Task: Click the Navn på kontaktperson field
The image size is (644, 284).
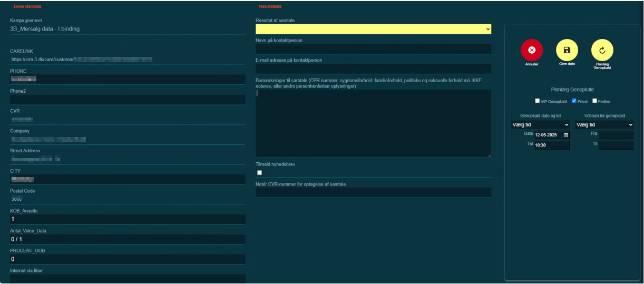Action: (373, 49)
